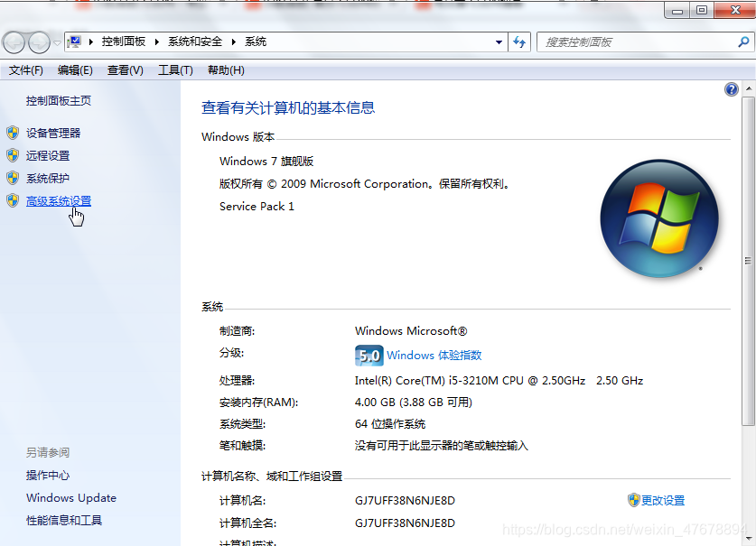Click the Intel(R) Core(TM) i5-3210M processor value

pos(499,381)
